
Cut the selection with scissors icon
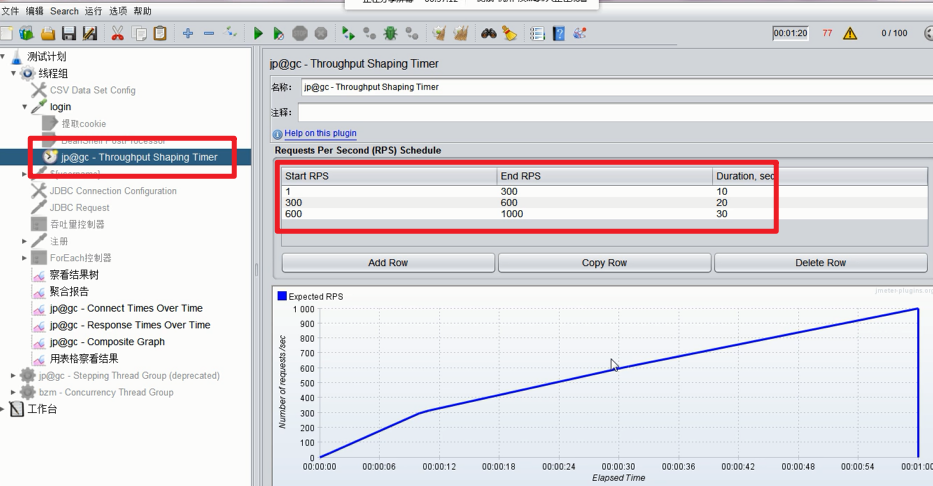tap(118, 33)
